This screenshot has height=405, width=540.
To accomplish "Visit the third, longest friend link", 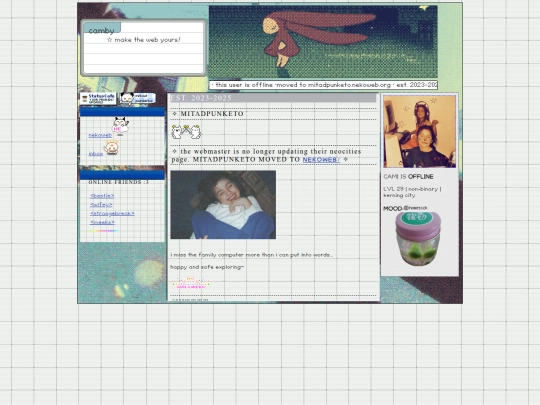I will click(x=112, y=214).
